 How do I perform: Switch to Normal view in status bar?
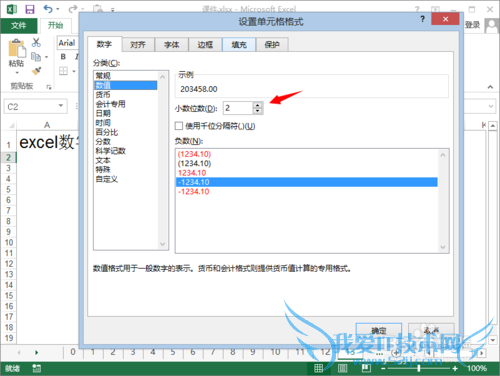[x=319, y=368]
